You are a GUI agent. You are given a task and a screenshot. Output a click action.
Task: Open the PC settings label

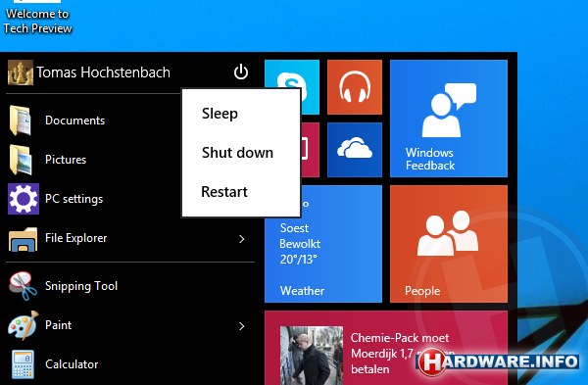click(x=73, y=199)
